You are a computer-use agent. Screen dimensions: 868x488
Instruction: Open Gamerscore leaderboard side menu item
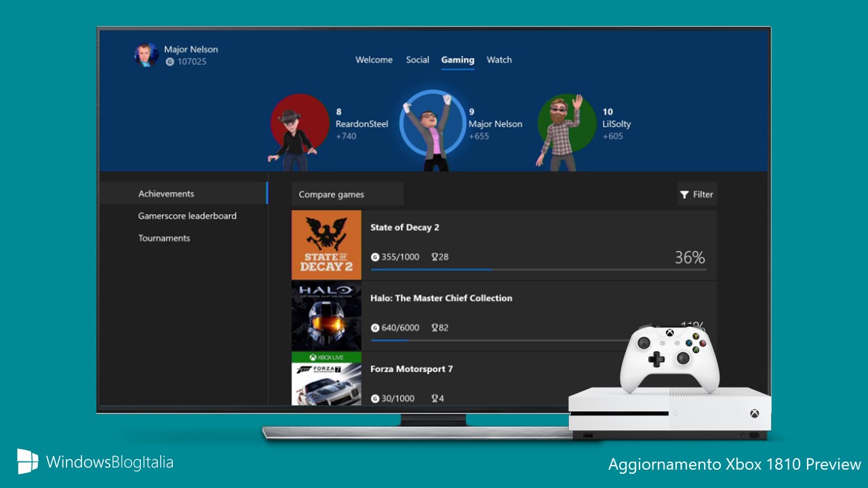(187, 216)
